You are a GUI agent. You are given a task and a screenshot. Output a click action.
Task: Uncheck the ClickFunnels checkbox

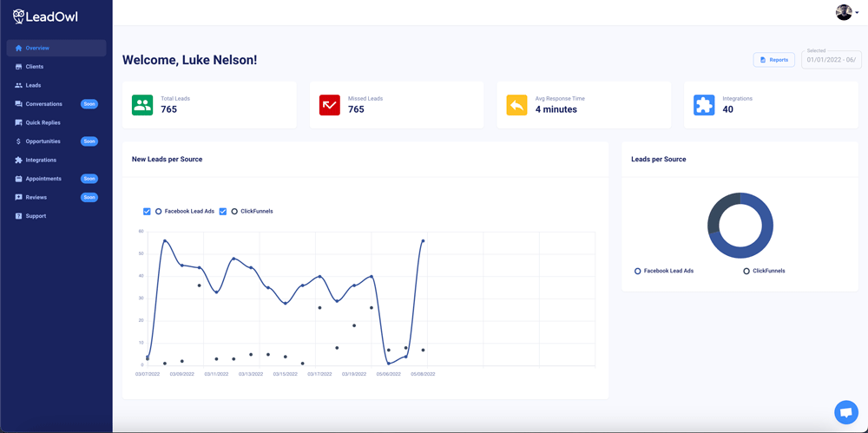(x=223, y=211)
